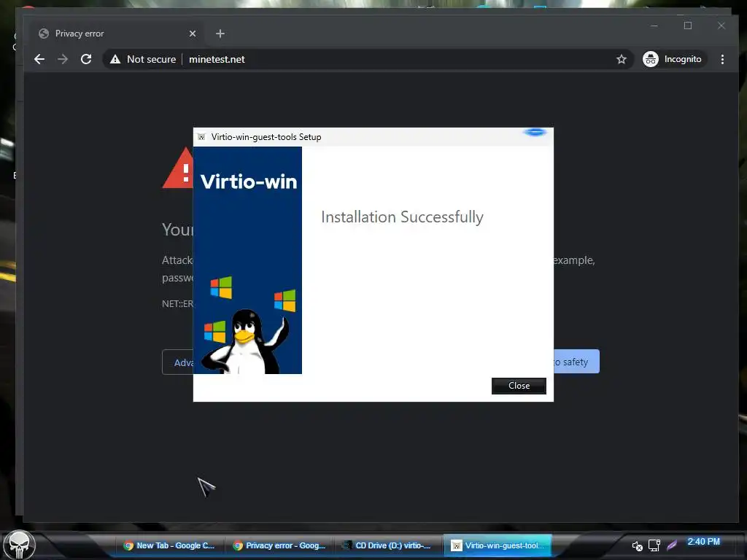Switch to Privacy error - Google taskbar item

[x=279, y=545]
